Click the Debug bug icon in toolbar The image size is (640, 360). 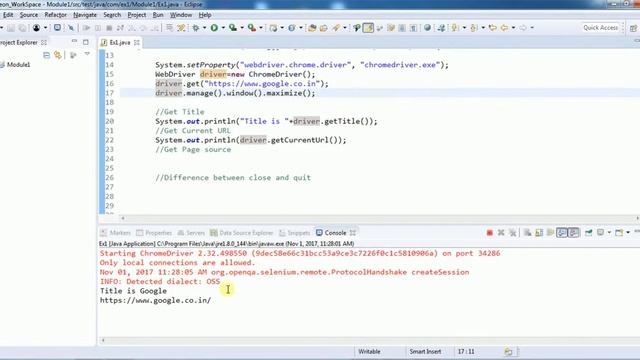point(195,28)
